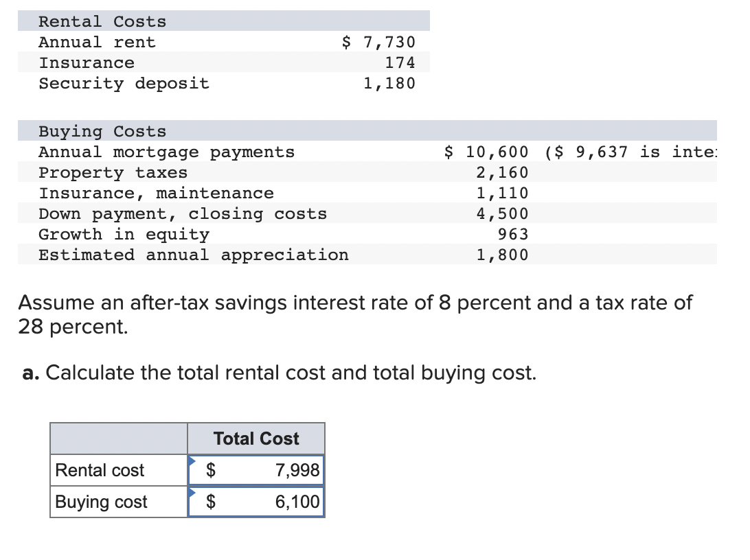
Task: Click the 'Rental Costs' section heading
Action: click(x=102, y=21)
